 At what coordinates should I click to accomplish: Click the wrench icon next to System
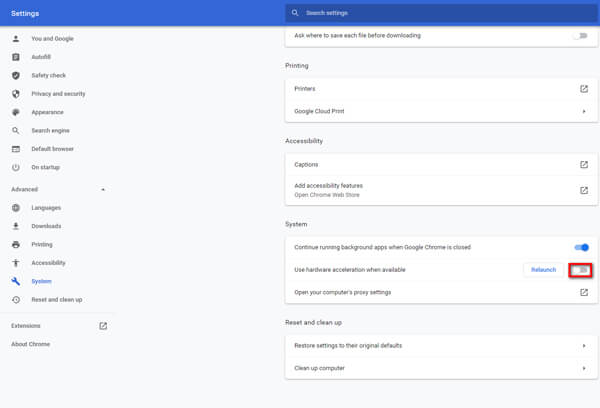pyautogui.click(x=16, y=281)
